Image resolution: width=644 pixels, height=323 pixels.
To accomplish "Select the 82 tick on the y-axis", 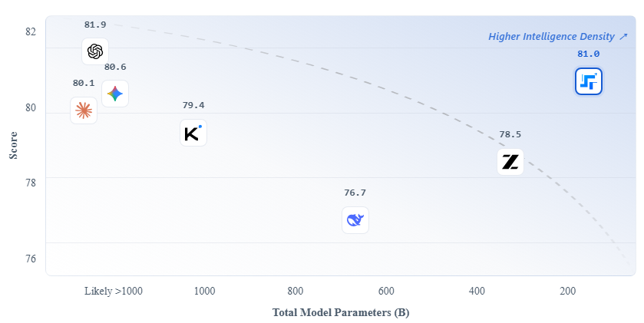I will tap(31, 31).
